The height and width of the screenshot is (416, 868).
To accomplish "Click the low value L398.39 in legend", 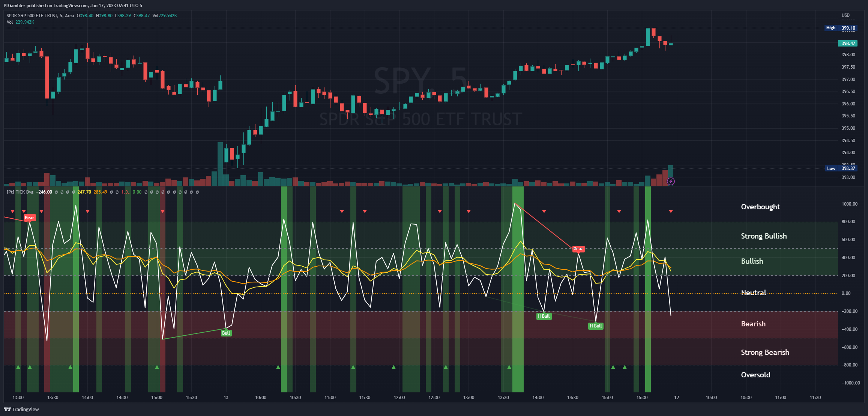I will (x=123, y=16).
